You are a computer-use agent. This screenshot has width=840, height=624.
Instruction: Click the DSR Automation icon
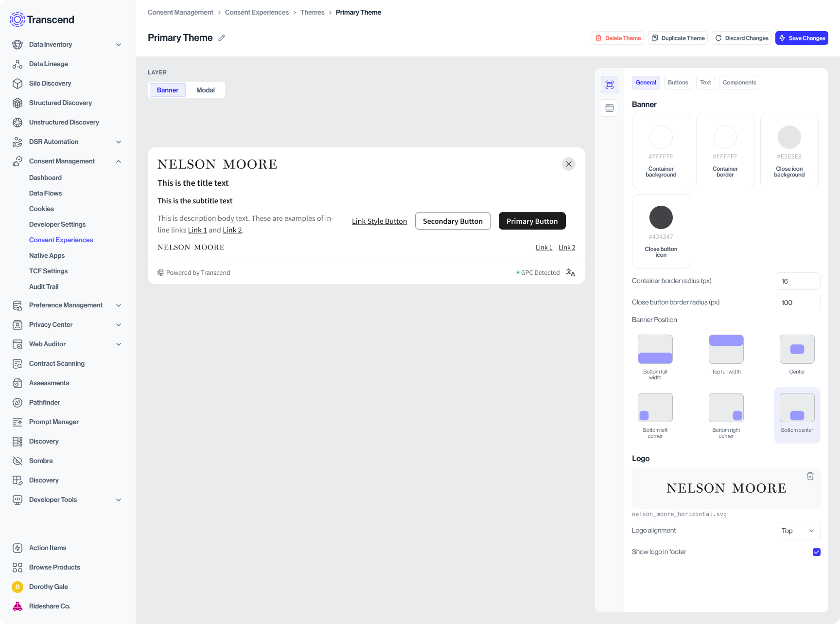pyautogui.click(x=17, y=142)
